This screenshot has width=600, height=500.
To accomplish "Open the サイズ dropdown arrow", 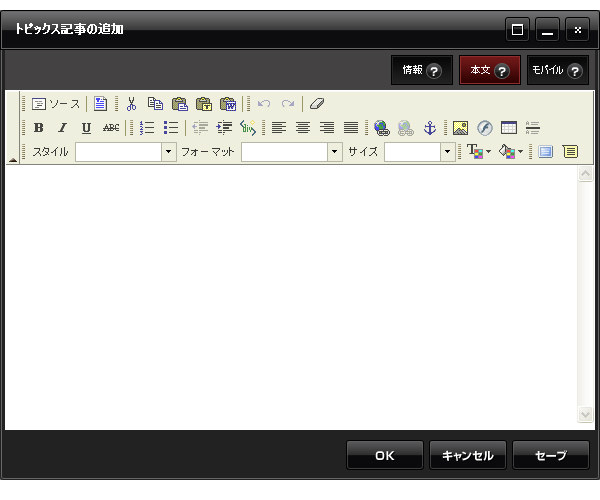I will [448, 152].
